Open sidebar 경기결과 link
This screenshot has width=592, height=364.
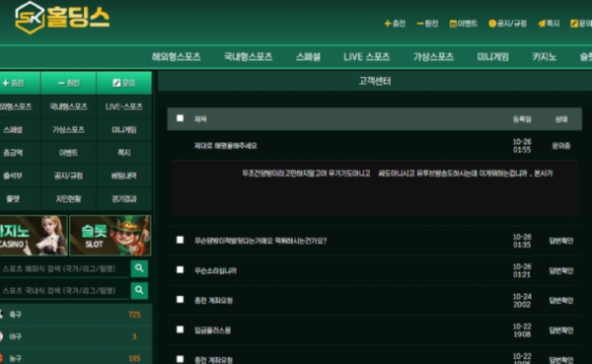(x=124, y=199)
